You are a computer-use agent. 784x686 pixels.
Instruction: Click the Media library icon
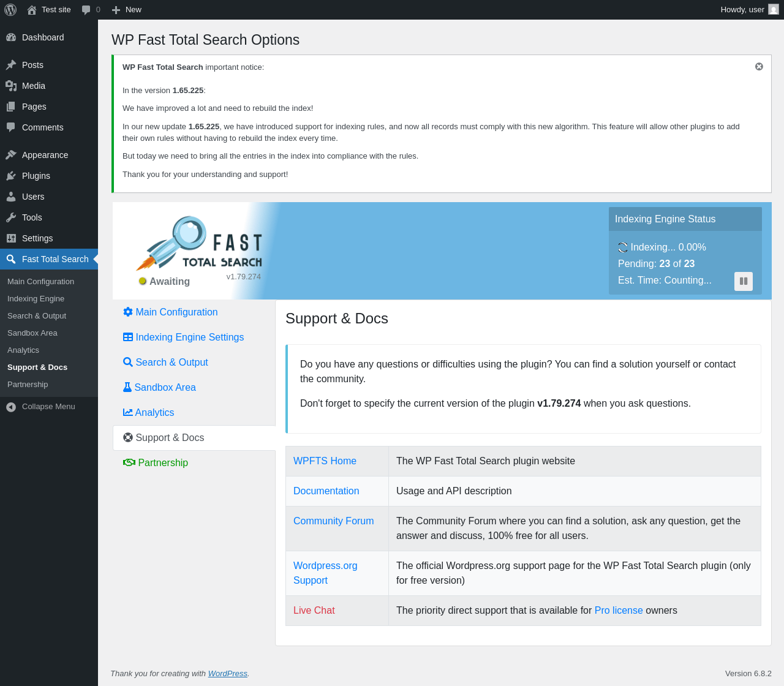[x=11, y=86]
